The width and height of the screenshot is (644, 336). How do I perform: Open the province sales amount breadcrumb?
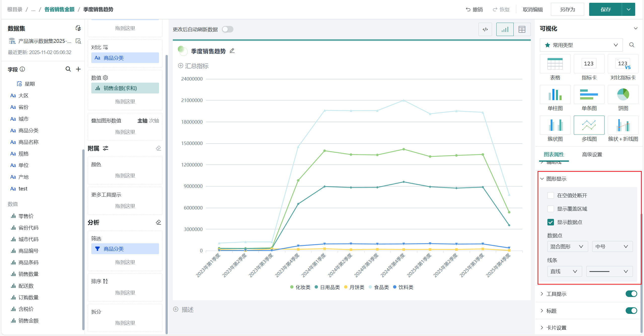pos(59,10)
